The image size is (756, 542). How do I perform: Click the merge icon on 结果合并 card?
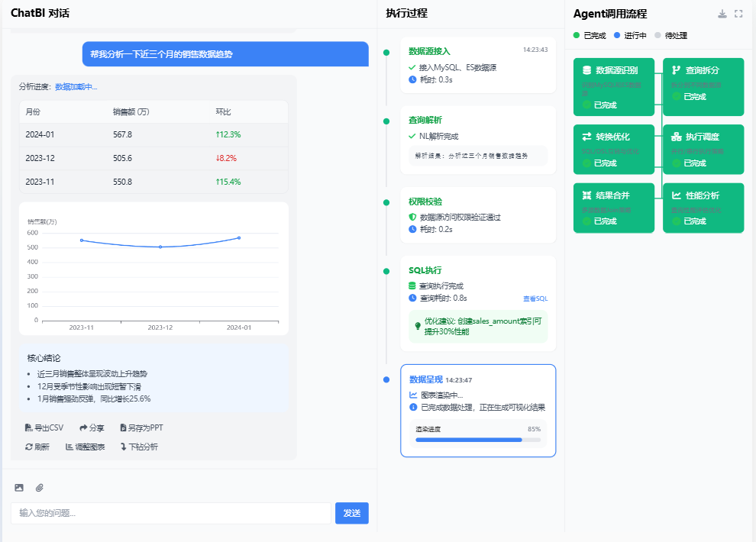click(586, 195)
